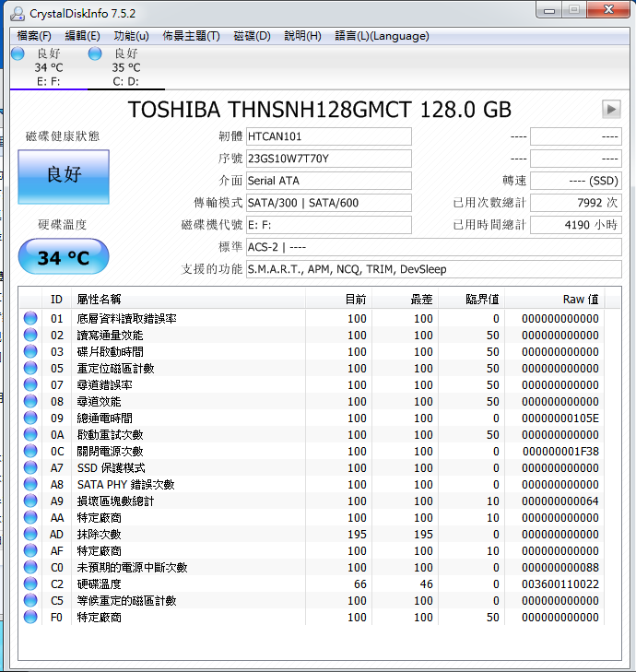This screenshot has width=636, height=672.
Task: Select the 未預期的電源中斷次數 attribute name
Action: coord(132,567)
